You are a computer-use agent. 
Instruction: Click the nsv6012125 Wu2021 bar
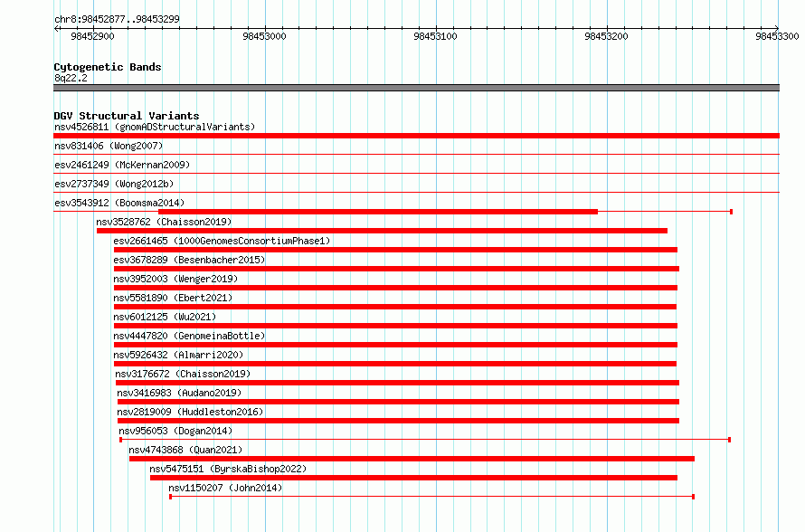click(395, 326)
